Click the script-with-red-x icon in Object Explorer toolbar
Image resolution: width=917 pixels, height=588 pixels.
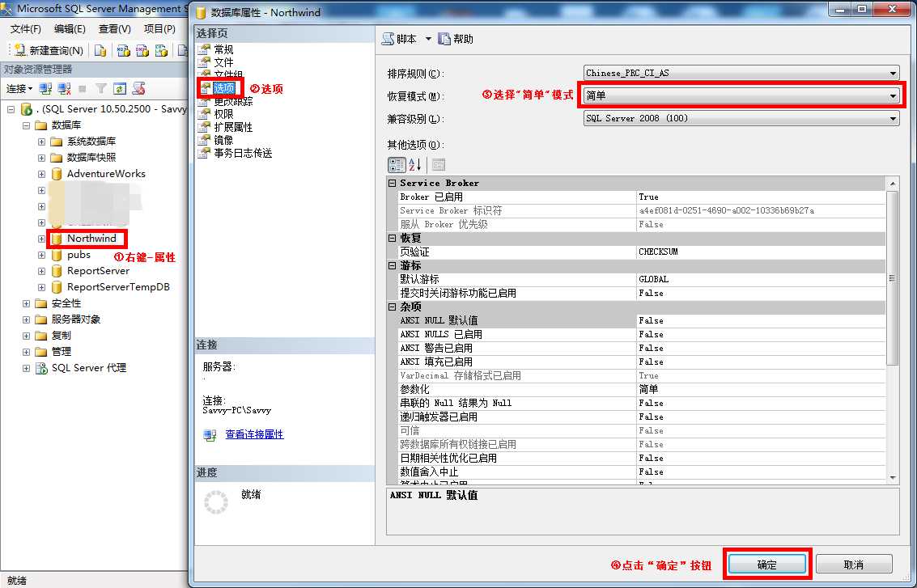(138, 89)
